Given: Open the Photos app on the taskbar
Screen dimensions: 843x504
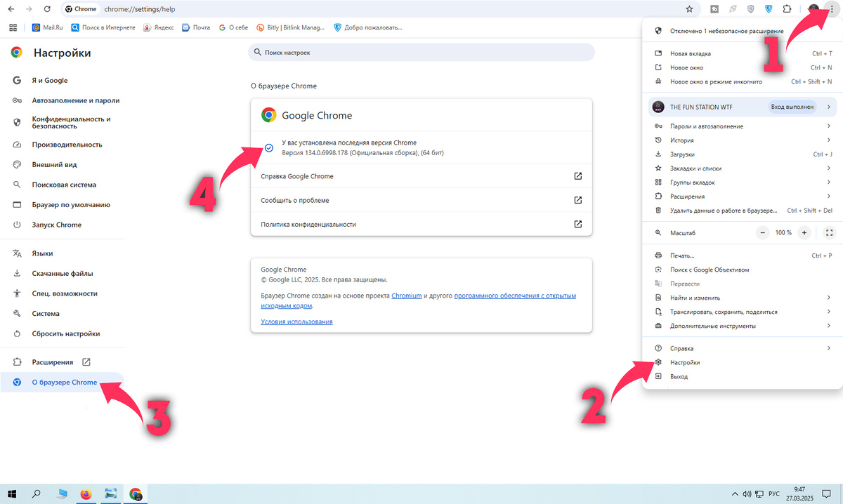Looking at the screenshot, I should click(110, 494).
